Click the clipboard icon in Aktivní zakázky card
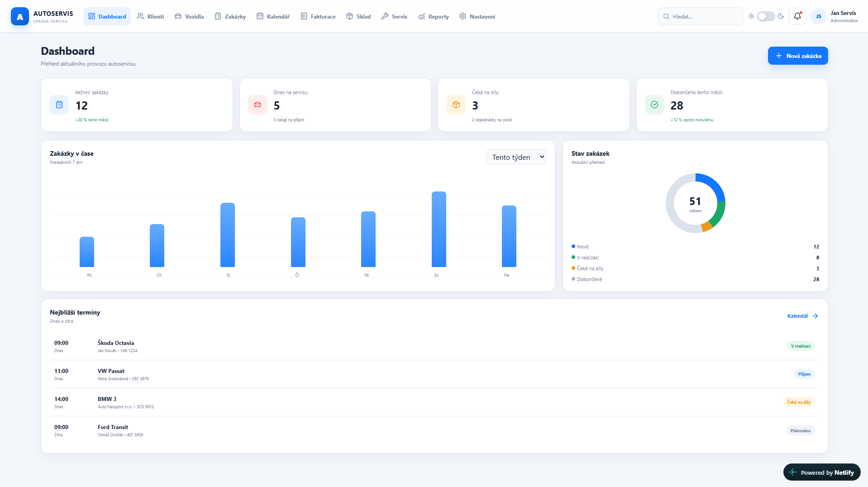The width and height of the screenshot is (868, 487). pyautogui.click(x=59, y=105)
